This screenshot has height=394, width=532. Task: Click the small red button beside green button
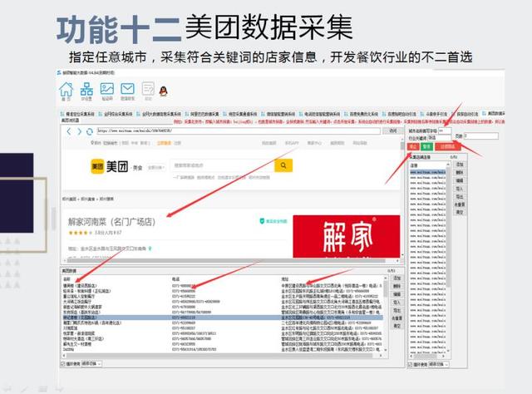413,146
